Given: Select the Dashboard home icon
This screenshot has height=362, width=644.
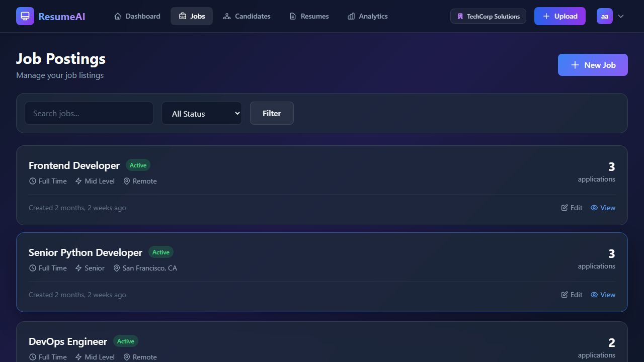Looking at the screenshot, I should (x=118, y=16).
